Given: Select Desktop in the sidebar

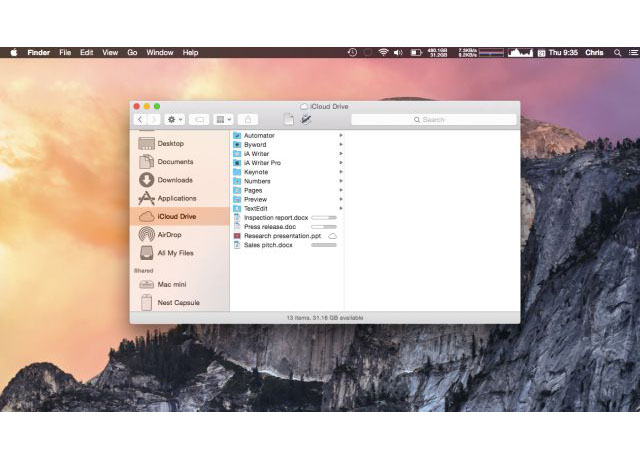Looking at the screenshot, I should coord(180,144).
